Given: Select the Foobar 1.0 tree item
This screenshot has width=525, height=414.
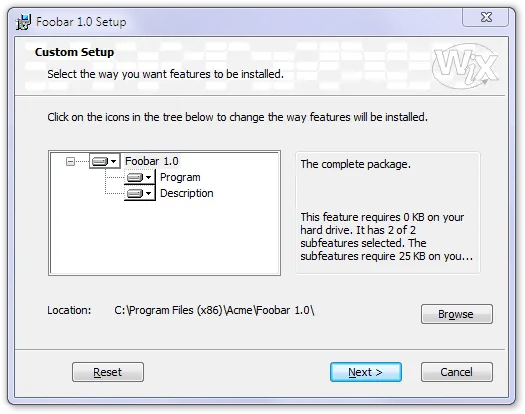Looking at the screenshot, I should (152, 161).
